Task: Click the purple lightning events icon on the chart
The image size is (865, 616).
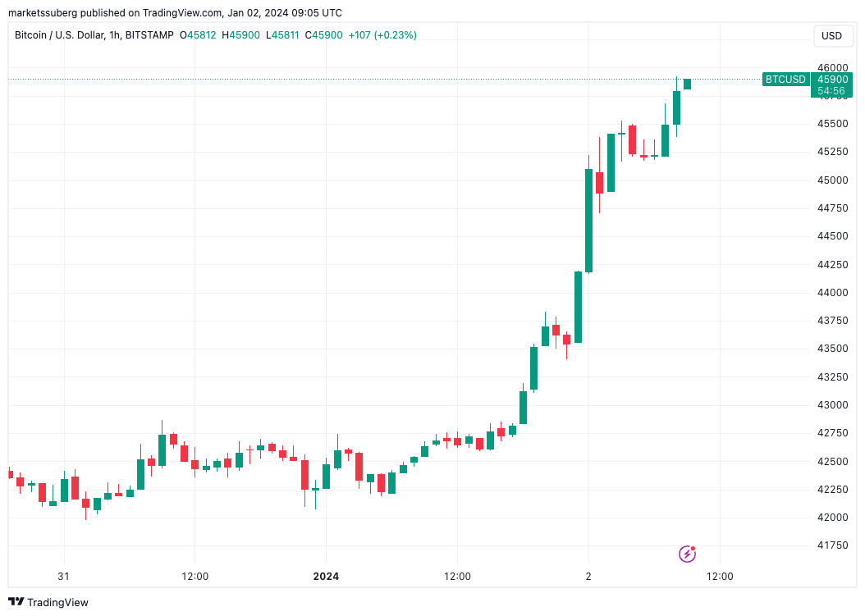Action: point(688,554)
